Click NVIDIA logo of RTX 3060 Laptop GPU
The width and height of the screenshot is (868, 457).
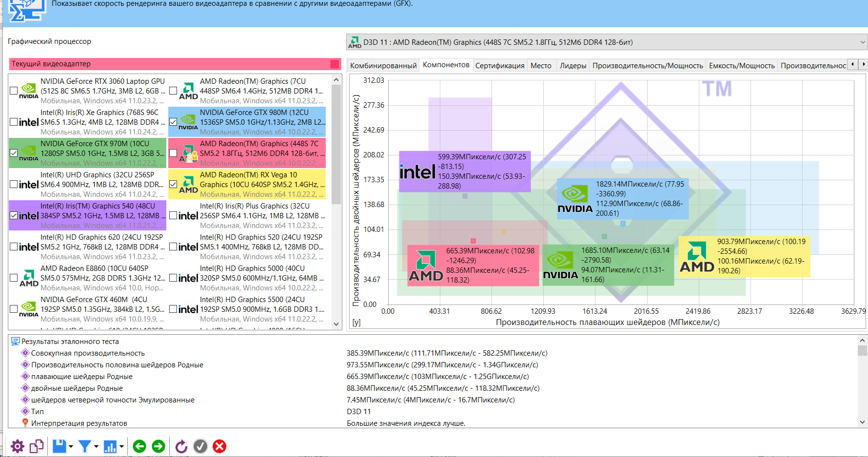29,91
